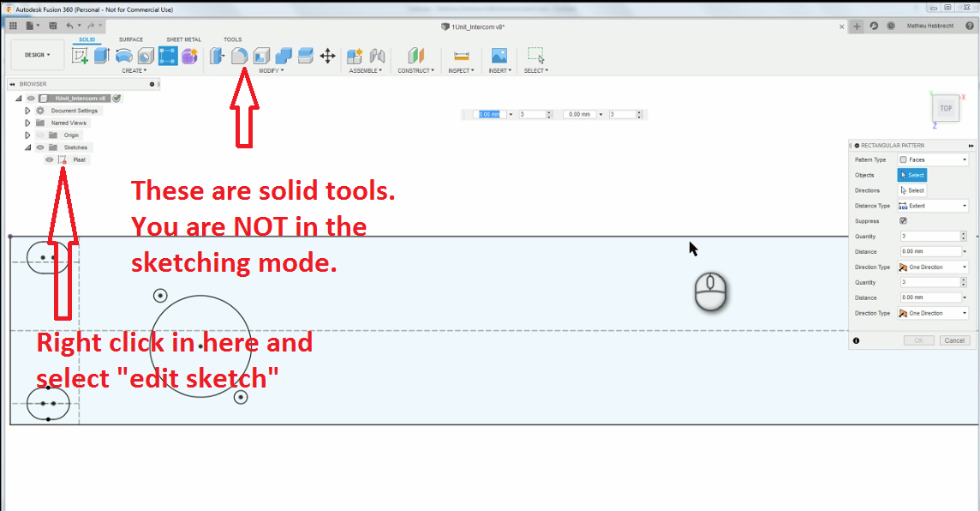Expand Named Views node
The width and height of the screenshot is (980, 511).
27,123
